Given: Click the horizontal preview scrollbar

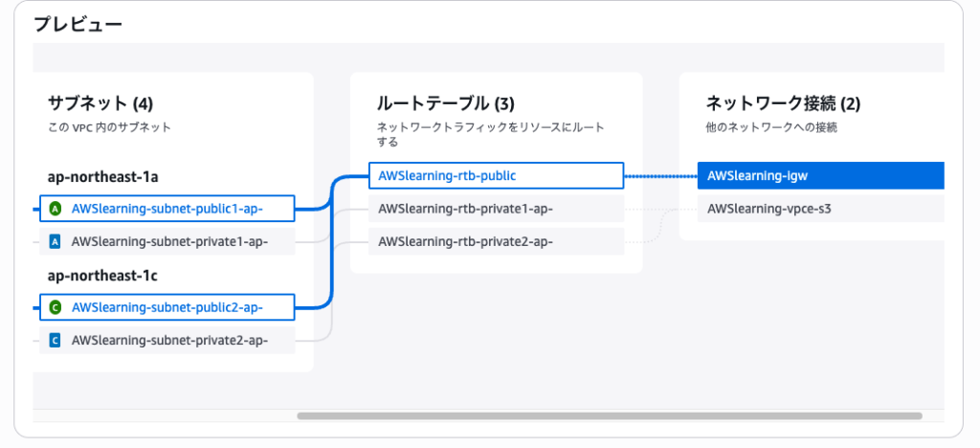Looking at the screenshot, I should tap(609, 416).
